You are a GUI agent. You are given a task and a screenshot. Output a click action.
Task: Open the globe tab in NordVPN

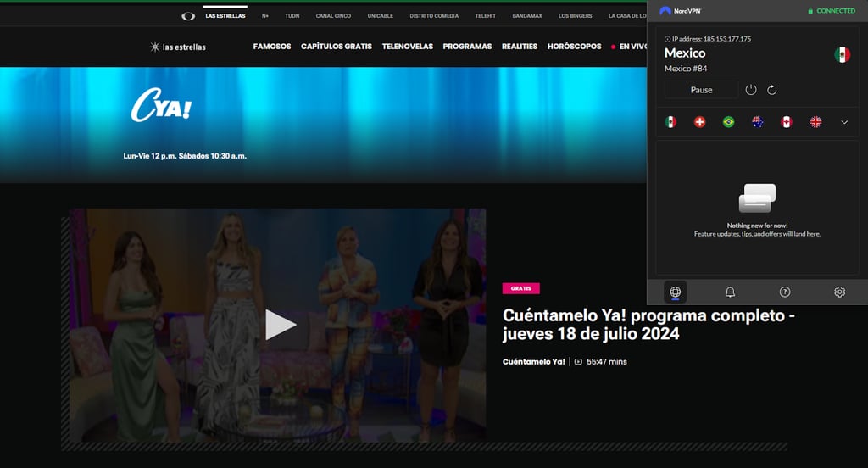coord(675,292)
